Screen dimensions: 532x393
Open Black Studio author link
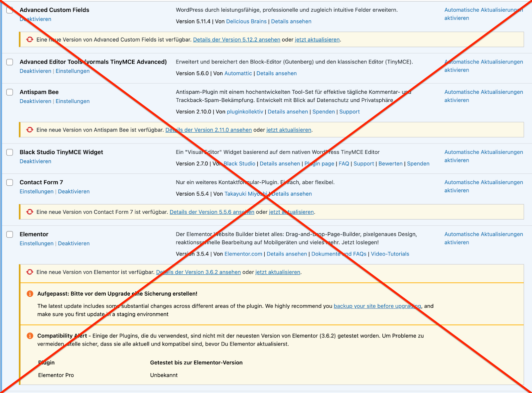(239, 164)
